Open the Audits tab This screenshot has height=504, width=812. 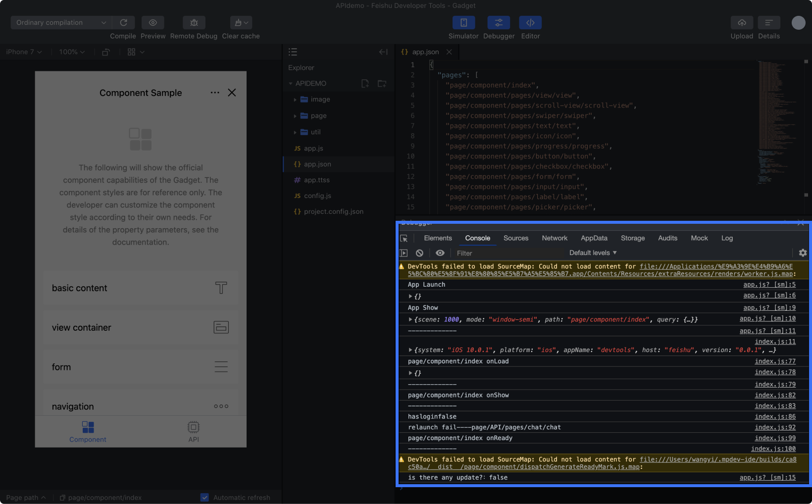coord(667,238)
